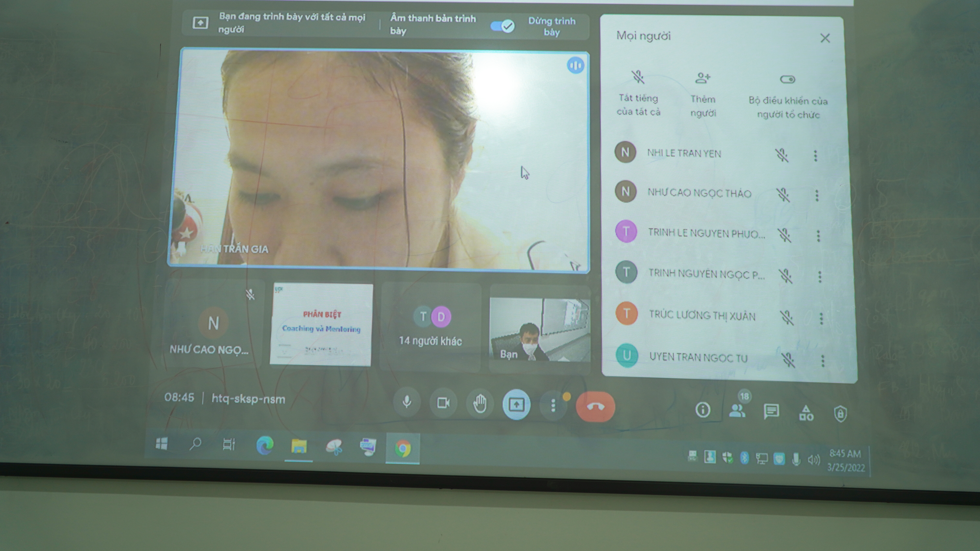Open more options for TRINH NGUYEN NGOC P...
Image resolution: width=980 pixels, height=551 pixels.
(x=820, y=276)
